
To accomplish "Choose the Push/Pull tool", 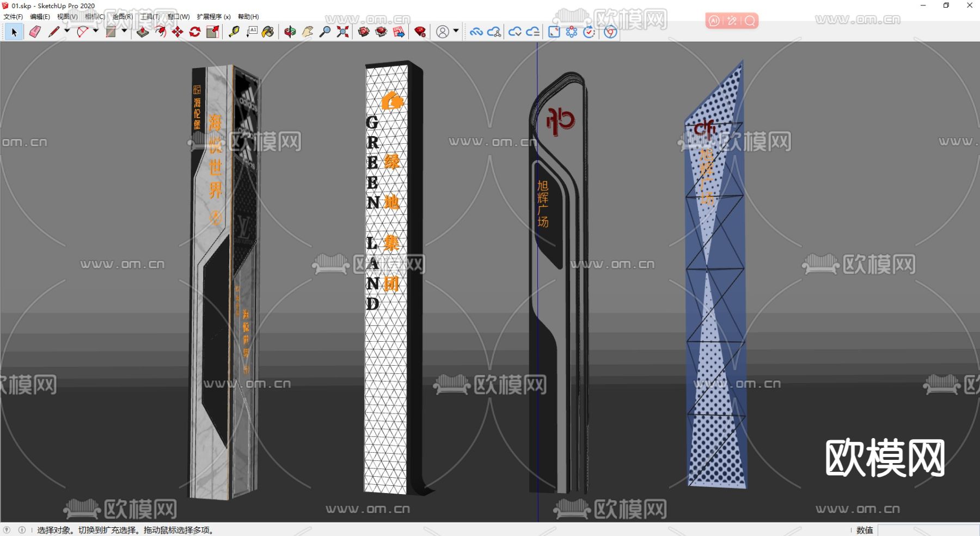I will 143,32.
